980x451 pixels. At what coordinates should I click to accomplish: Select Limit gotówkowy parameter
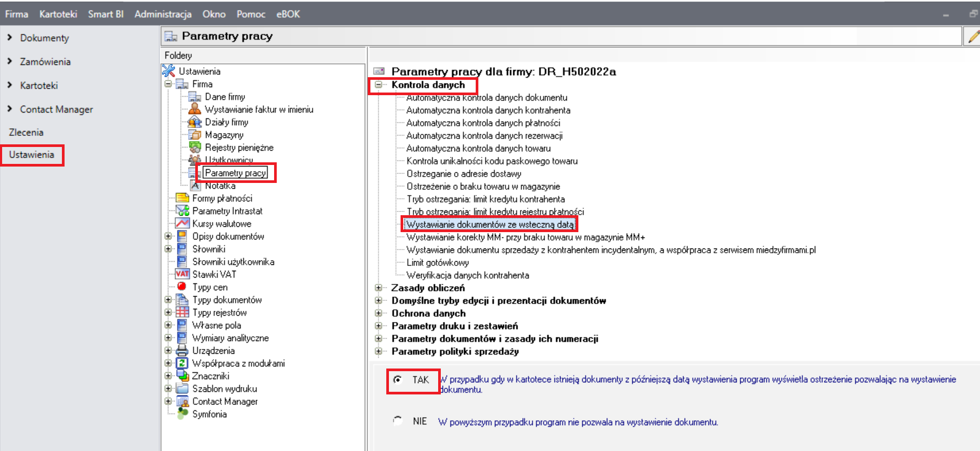pos(437,263)
